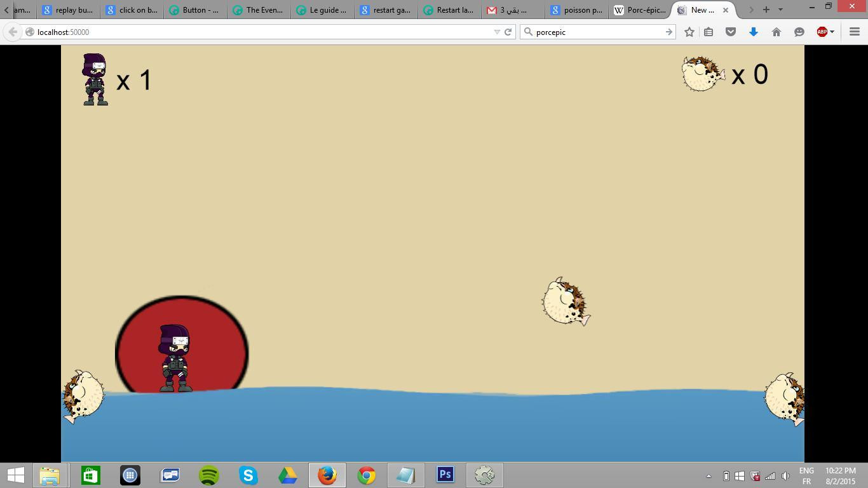Close the current New tab
868x488 pixels.
click(725, 10)
